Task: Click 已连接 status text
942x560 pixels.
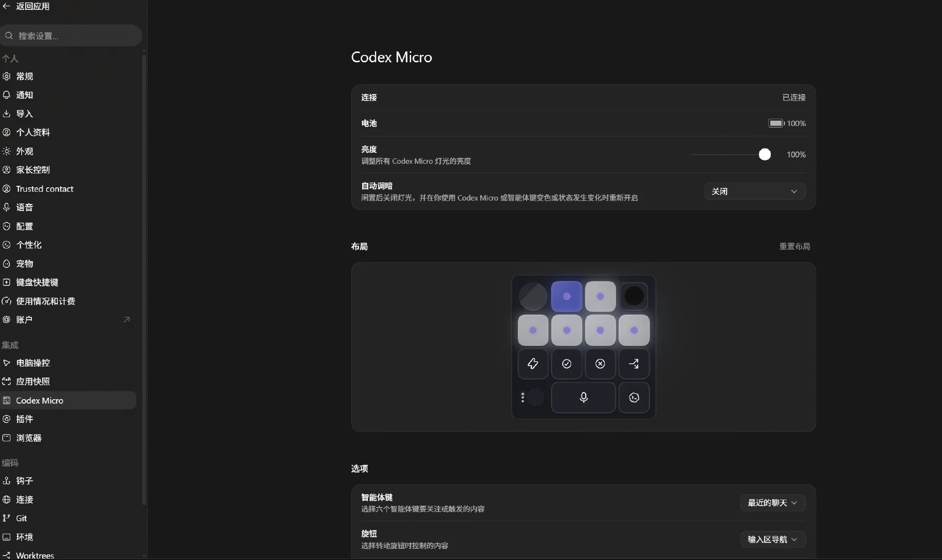Action: click(x=794, y=98)
